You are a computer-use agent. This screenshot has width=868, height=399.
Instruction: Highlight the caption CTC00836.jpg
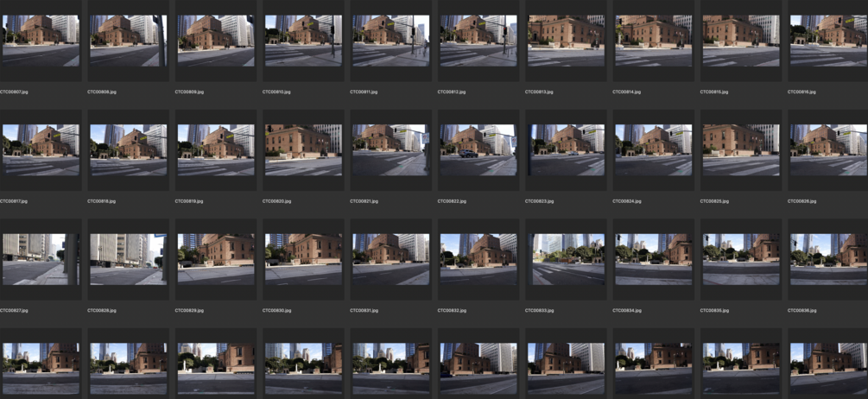(x=801, y=310)
